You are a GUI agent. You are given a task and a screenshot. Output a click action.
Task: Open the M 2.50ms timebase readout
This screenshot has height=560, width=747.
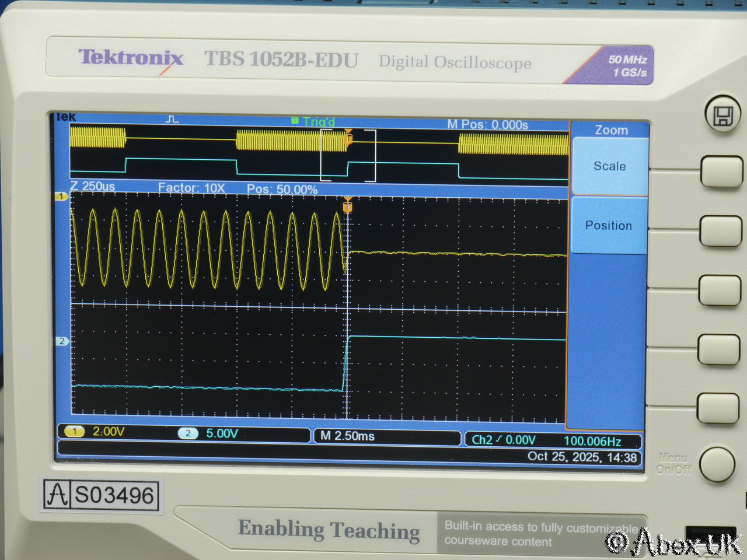coord(347,436)
